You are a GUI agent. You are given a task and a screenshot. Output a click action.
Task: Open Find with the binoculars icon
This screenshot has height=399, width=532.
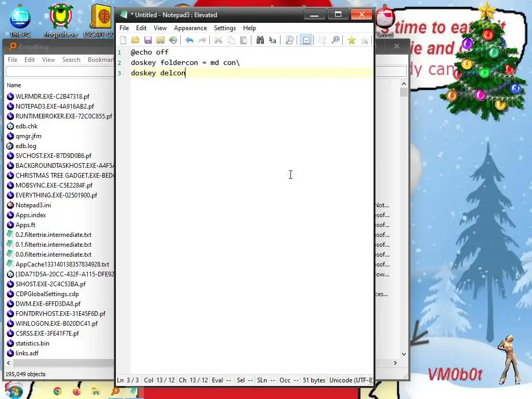(260, 40)
